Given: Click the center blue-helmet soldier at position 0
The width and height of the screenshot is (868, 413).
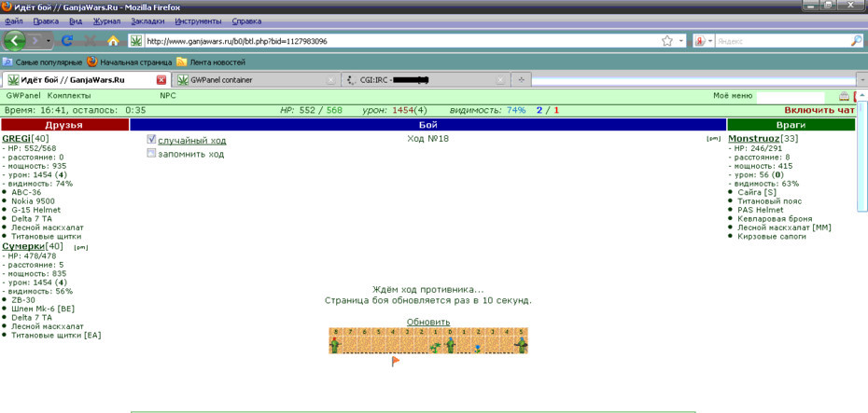Looking at the screenshot, I should click(451, 344).
